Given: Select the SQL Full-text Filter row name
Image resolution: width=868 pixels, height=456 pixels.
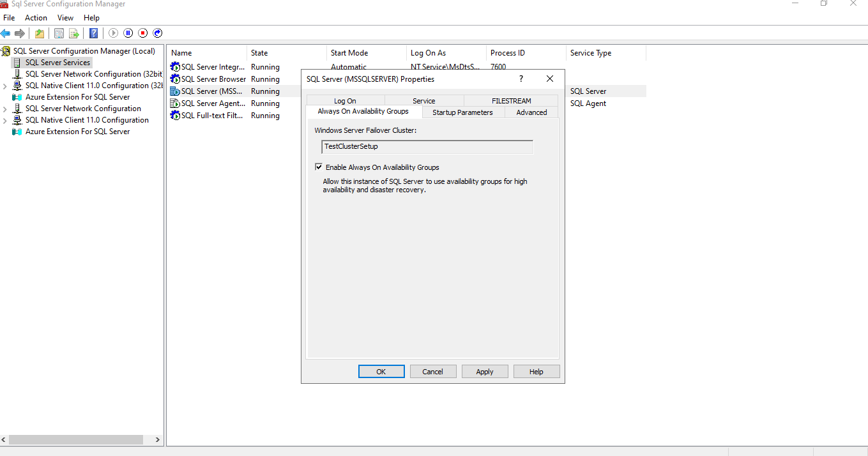Looking at the screenshot, I should [213, 116].
